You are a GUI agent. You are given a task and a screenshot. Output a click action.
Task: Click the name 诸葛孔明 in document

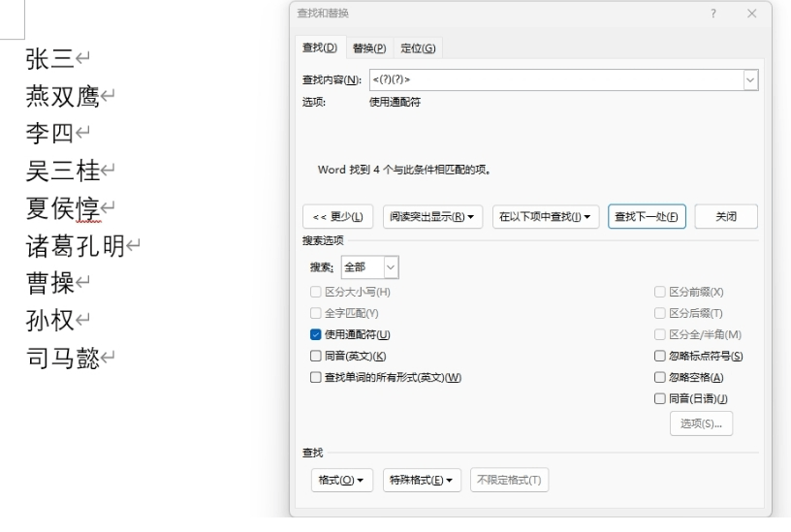76,246
